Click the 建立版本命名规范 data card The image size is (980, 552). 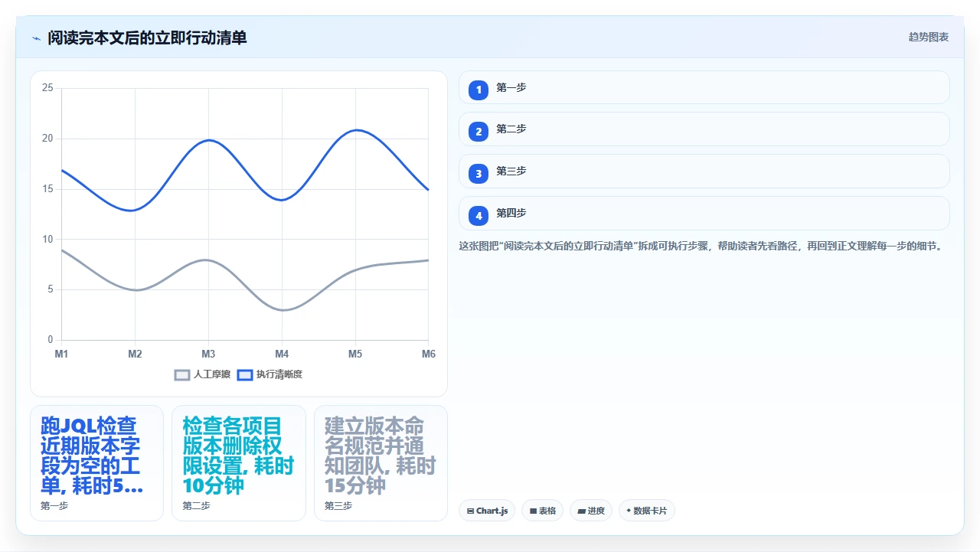pyautogui.click(x=381, y=463)
